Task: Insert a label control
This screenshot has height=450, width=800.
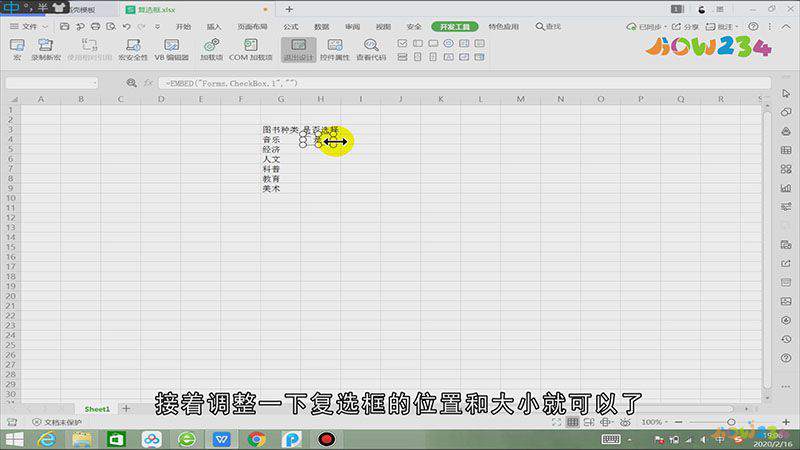Action: [x=448, y=57]
